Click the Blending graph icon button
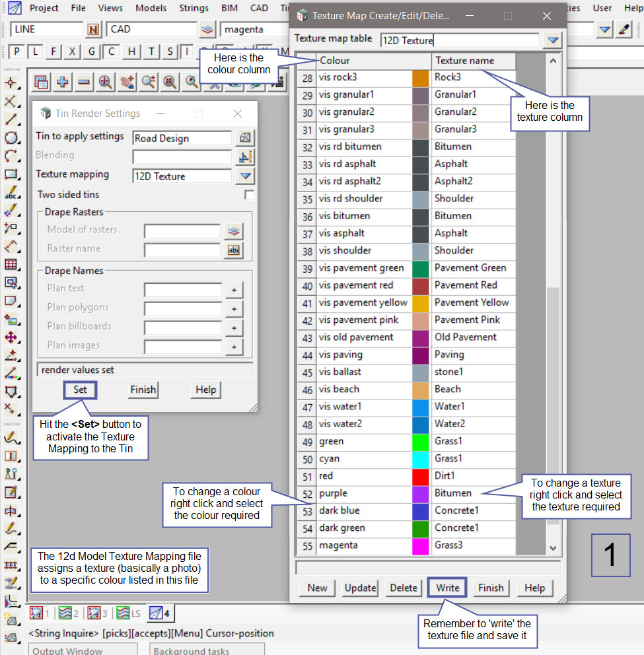This screenshot has width=644, height=655. tap(246, 156)
